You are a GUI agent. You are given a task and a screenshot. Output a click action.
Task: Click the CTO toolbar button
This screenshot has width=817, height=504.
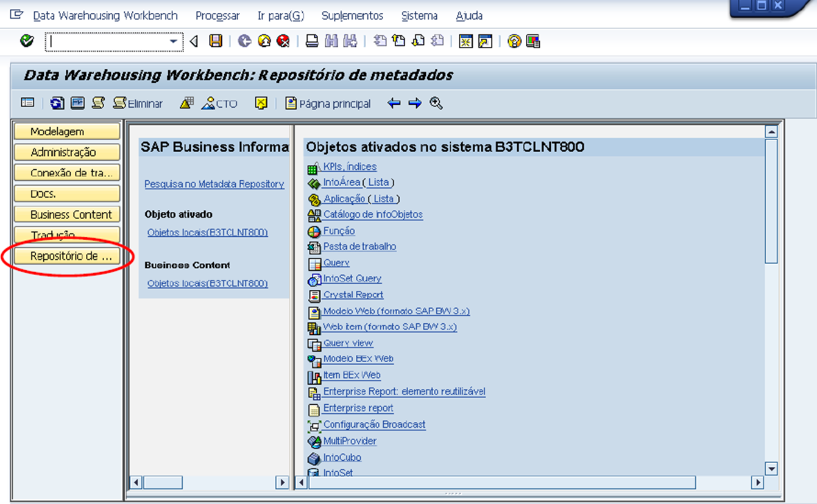[x=219, y=103]
